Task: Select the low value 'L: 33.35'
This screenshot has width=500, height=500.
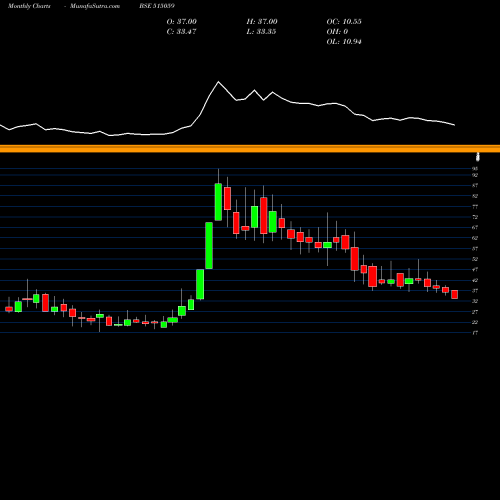Action: pos(261,32)
